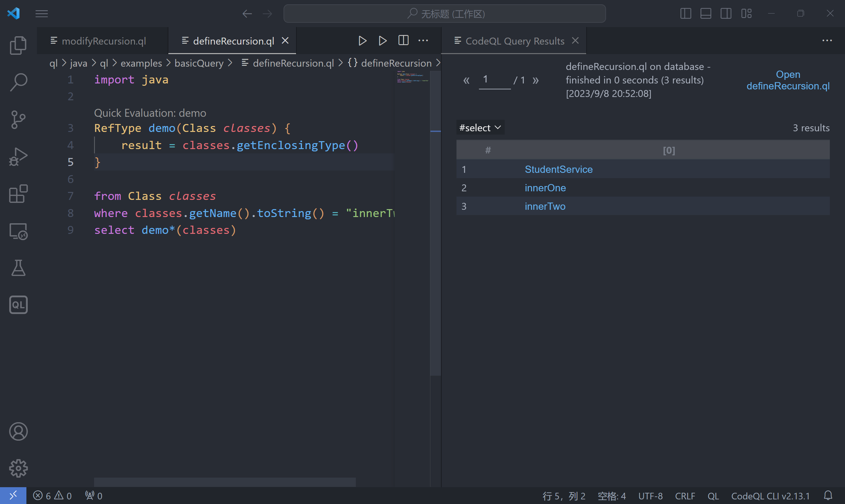Screen dimensions: 845x504
Task: Expand the basicQuery breadcrumb
Action: pos(198,63)
